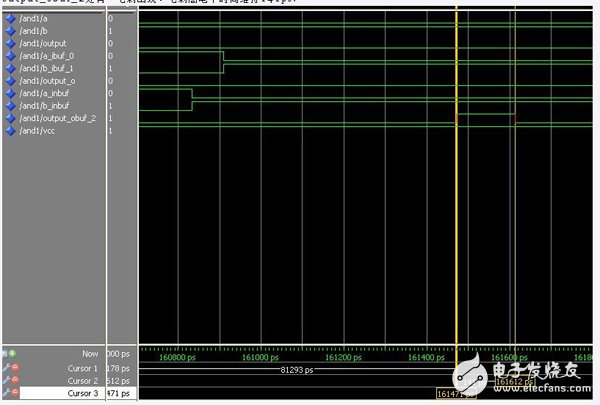Viewport: 600px width, 405px height.
Task: Remove Cursor 2 with its red minus icon
Action: pyautogui.click(x=14, y=381)
